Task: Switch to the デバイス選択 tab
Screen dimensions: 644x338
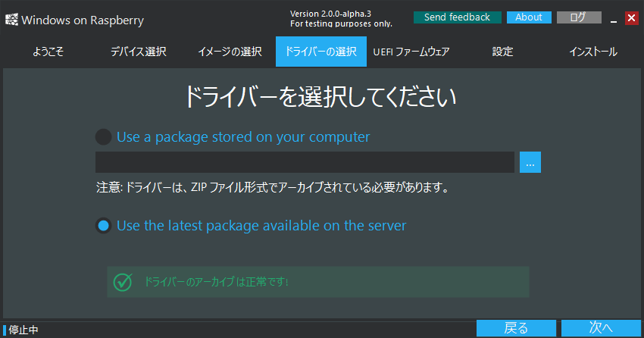Action: point(139,52)
